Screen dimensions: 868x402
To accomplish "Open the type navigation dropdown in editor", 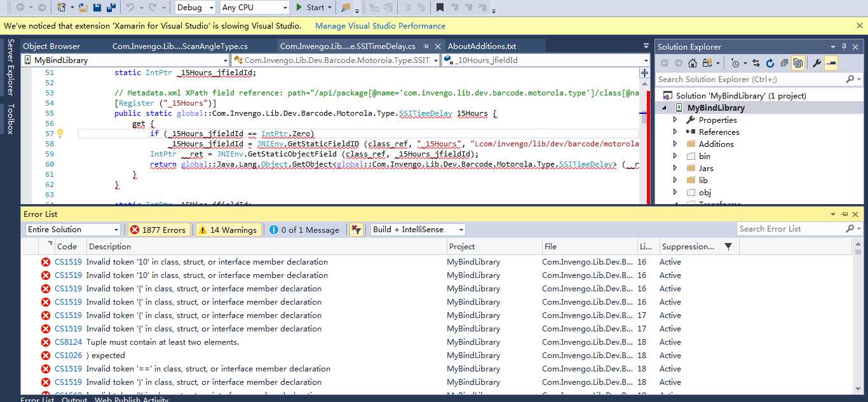I will tap(336, 60).
